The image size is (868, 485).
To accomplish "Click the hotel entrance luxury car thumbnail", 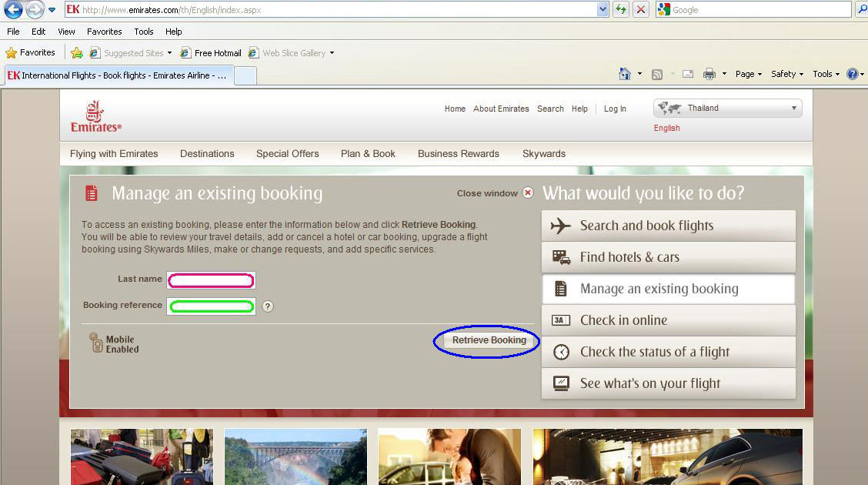I will tap(668, 457).
